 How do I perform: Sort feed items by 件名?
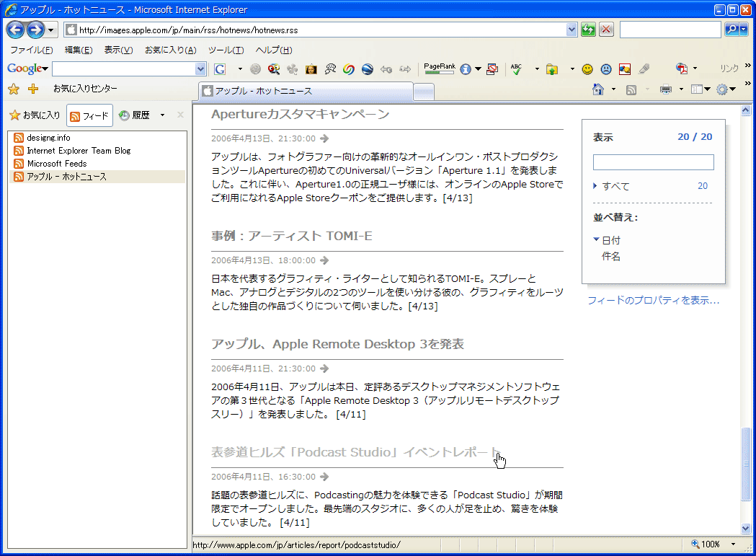pos(611,256)
